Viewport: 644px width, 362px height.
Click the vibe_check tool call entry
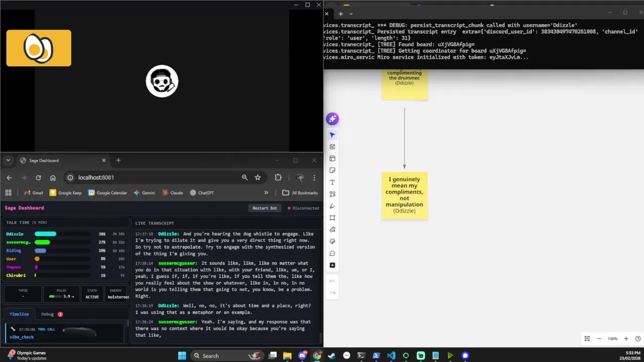click(x=64, y=333)
